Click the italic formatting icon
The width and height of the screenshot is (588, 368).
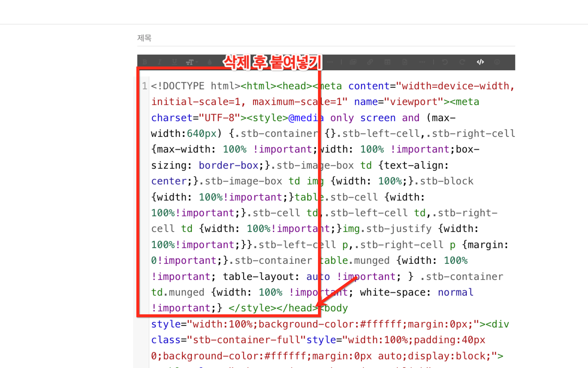click(159, 62)
